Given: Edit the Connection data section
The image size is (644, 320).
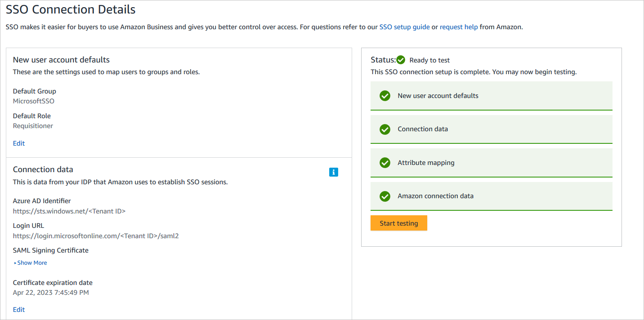Looking at the screenshot, I should pos(19,310).
